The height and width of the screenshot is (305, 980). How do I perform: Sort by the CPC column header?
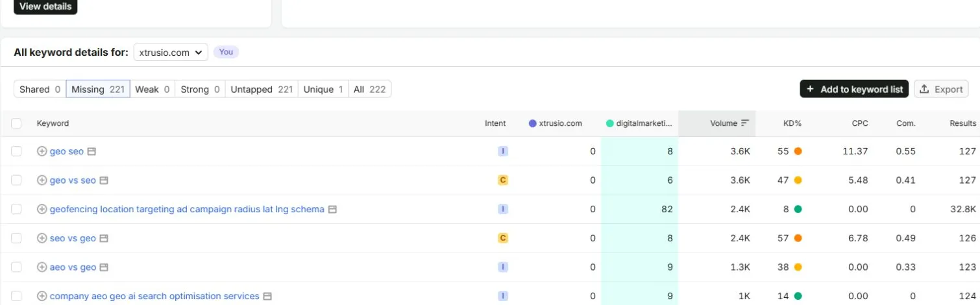coord(860,123)
